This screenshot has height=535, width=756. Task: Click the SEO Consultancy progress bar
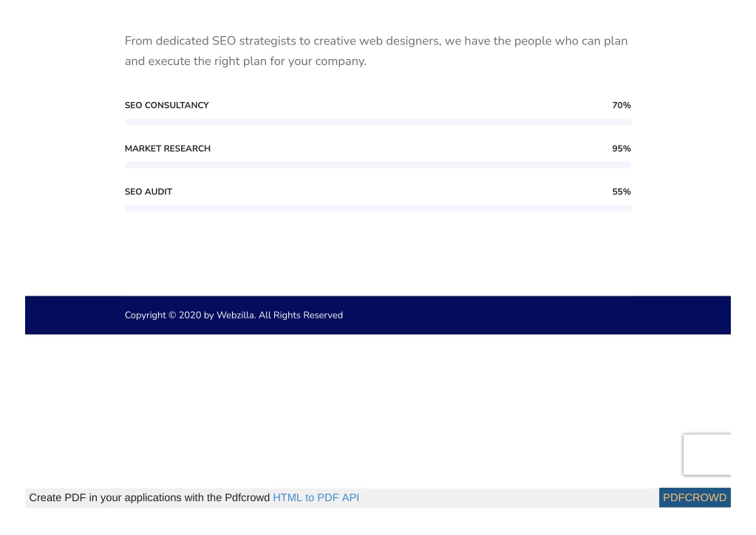click(378, 122)
